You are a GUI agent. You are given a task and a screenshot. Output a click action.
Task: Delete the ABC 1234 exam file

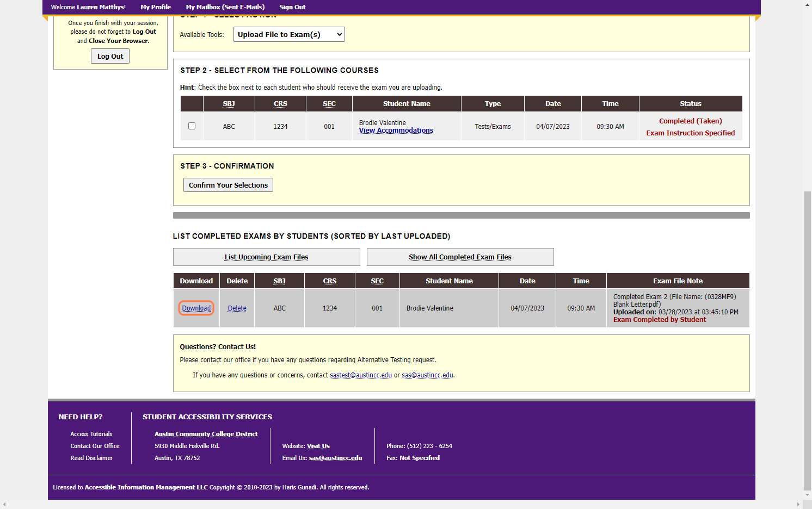[x=237, y=308]
